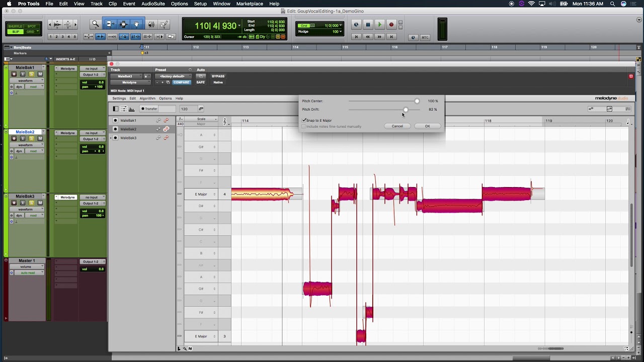Click Cancel in the pitch correction dialog
This screenshot has height=362, width=644.
point(397,126)
